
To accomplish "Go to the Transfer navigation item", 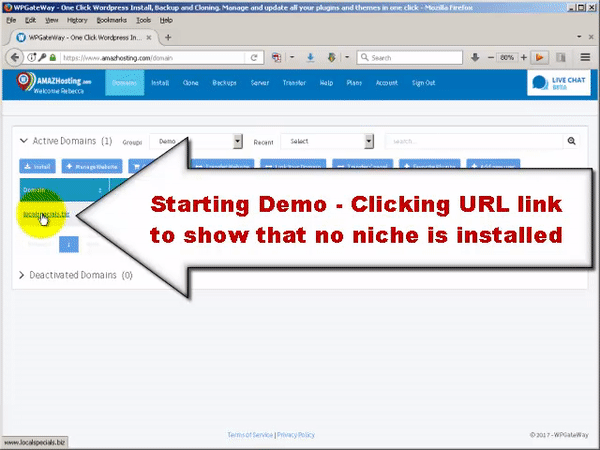I will tap(294, 83).
